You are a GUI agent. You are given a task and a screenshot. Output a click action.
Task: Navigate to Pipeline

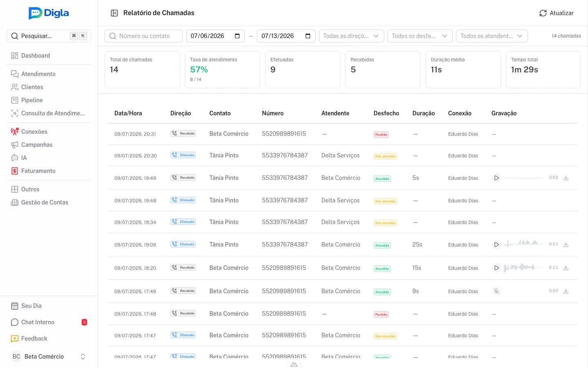pos(49,100)
